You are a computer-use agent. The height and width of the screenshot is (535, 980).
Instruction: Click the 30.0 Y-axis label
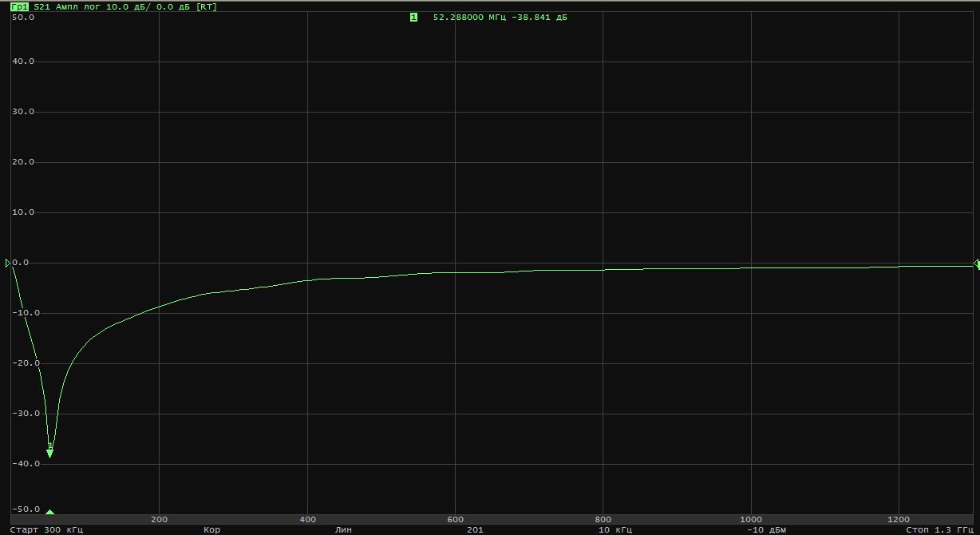pos(22,112)
